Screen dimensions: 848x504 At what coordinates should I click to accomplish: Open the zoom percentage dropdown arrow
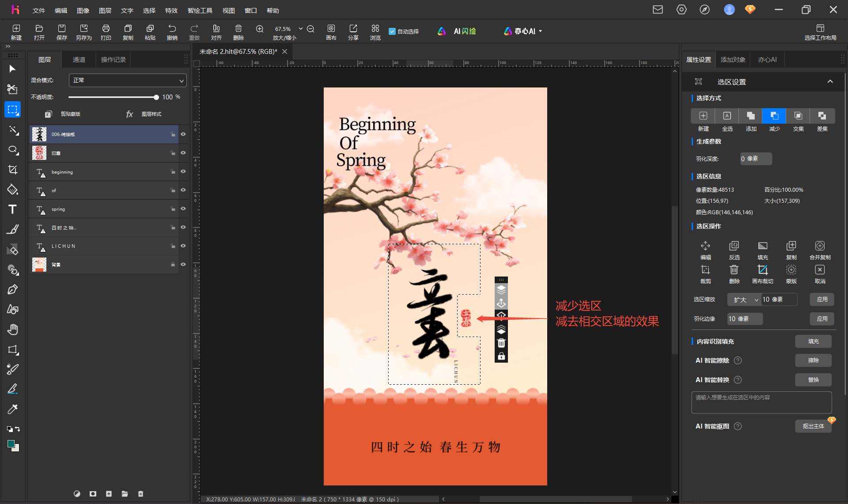pyautogui.click(x=300, y=29)
